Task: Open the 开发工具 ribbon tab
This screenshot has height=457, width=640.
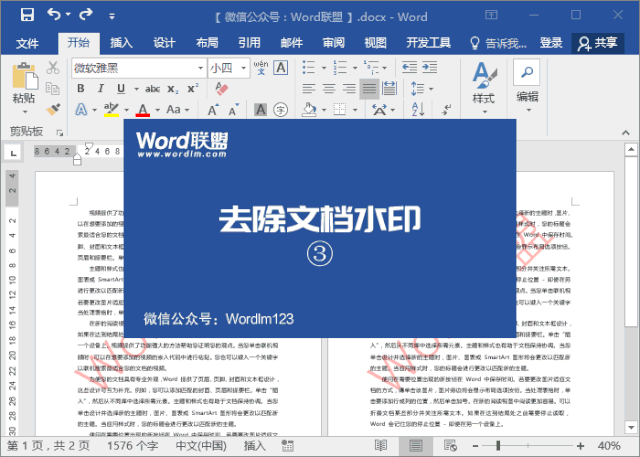Action: (428, 42)
